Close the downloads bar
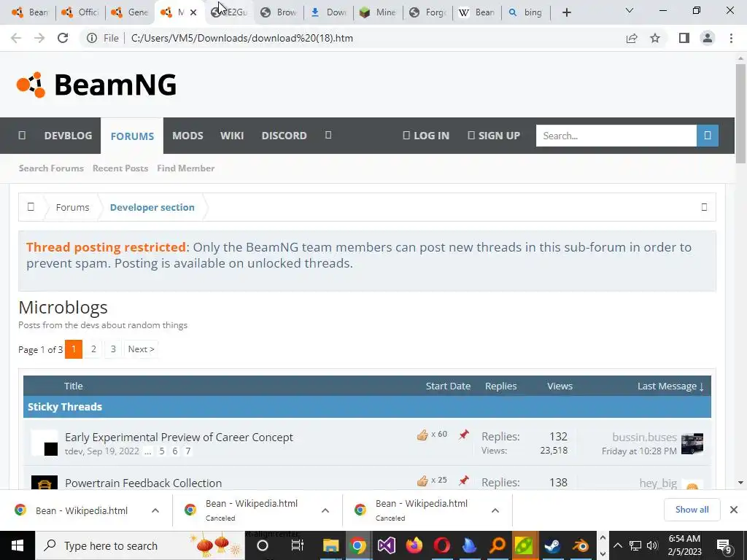Image resolution: width=747 pixels, height=560 pixels. 734,510
